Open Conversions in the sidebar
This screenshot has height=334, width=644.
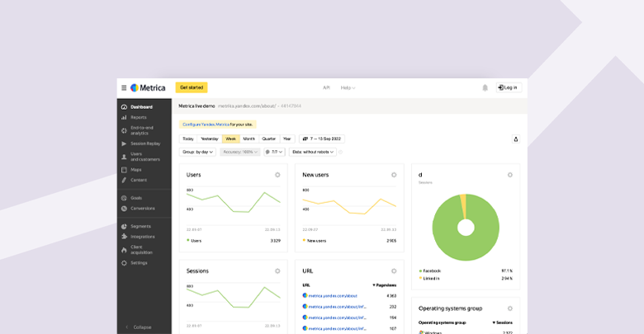pyautogui.click(x=144, y=209)
